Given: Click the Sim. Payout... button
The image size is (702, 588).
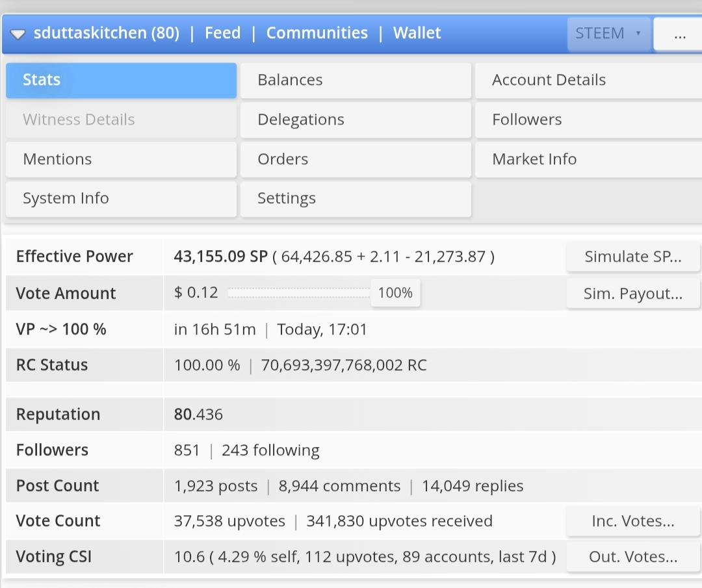Looking at the screenshot, I should tap(633, 294).
